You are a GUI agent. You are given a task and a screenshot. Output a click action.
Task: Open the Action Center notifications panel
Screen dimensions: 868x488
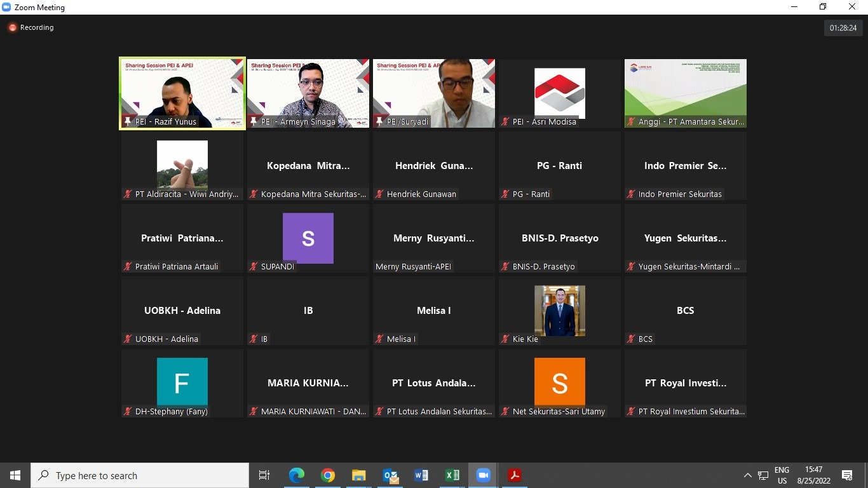(x=846, y=475)
